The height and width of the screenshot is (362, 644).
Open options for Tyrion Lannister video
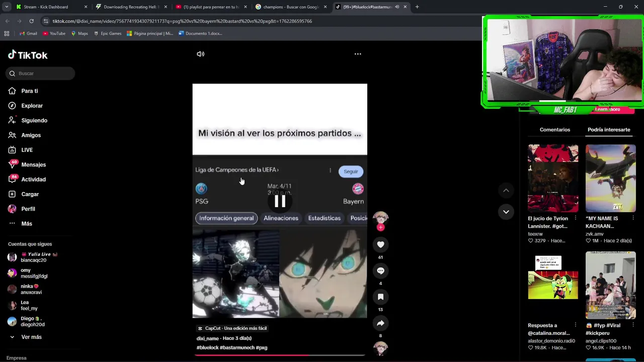[575, 218]
